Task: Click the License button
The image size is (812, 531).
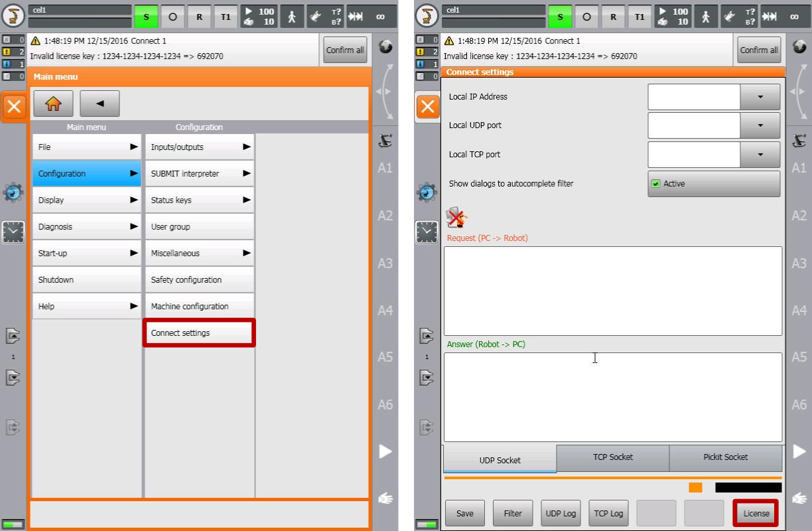Action: (756, 513)
